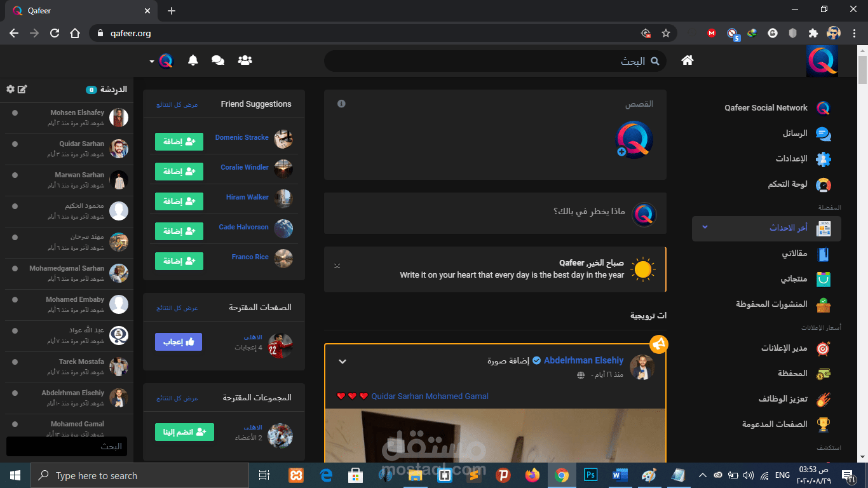Open chat settings gear icon
This screenshot has width=868, height=488.
(x=10, y=90)
